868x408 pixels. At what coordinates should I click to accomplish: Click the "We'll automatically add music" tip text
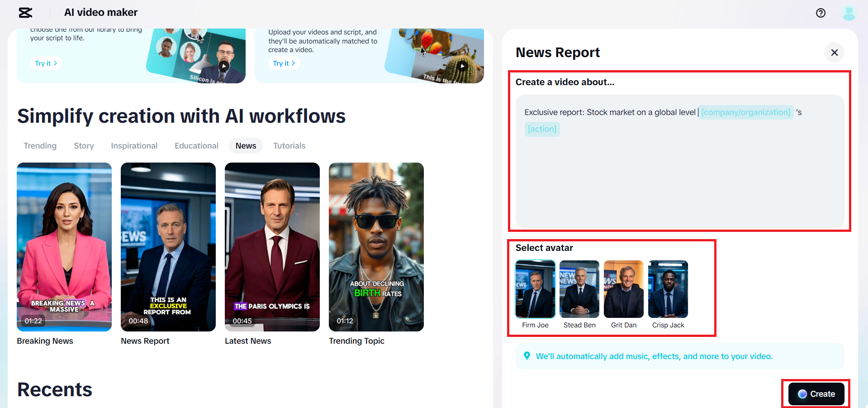point(654,356)
